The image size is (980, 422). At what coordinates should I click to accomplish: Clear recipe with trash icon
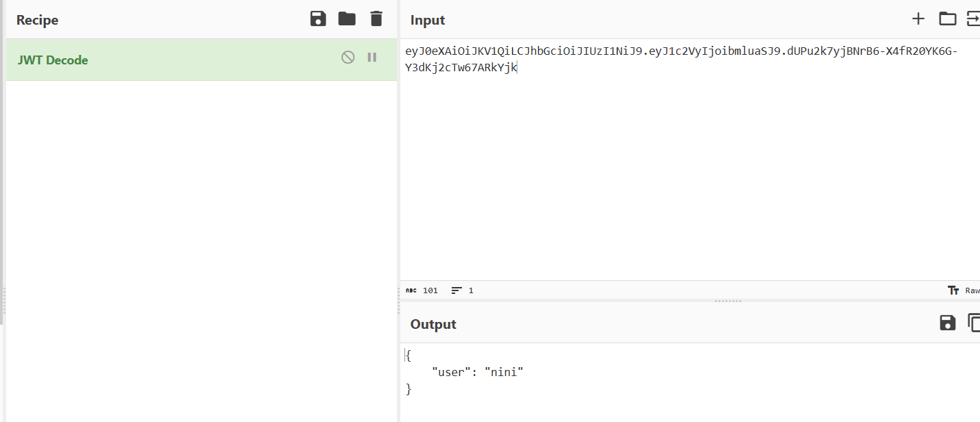(376, 19)
